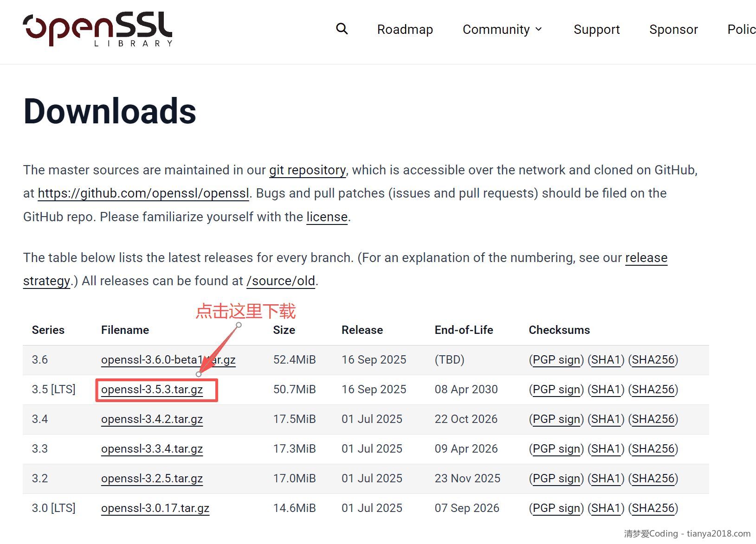
Task: Click the Checksums column header
Action: [559, 330]
